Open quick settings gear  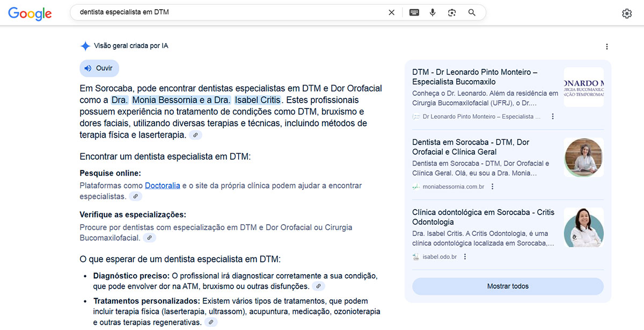627,13
